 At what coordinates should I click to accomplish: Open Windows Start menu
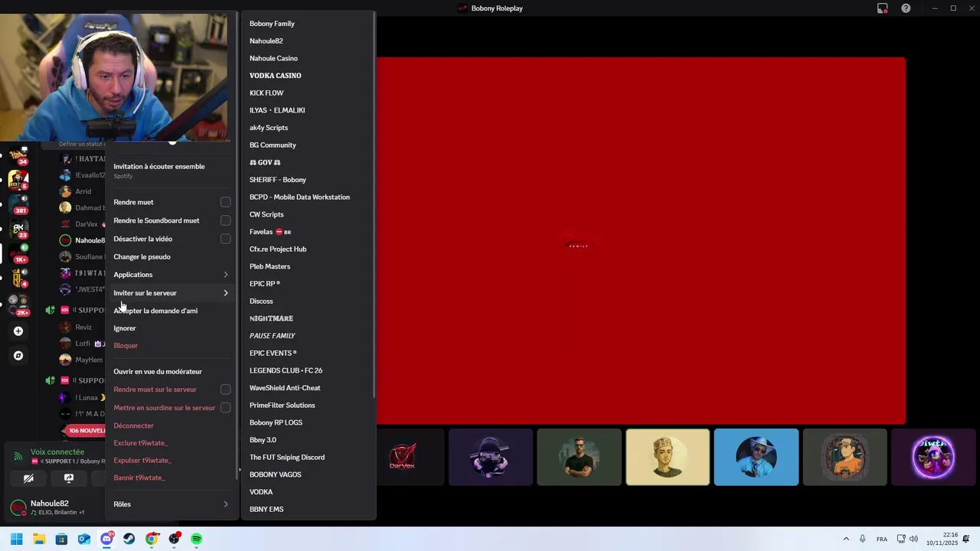[16, 539]
